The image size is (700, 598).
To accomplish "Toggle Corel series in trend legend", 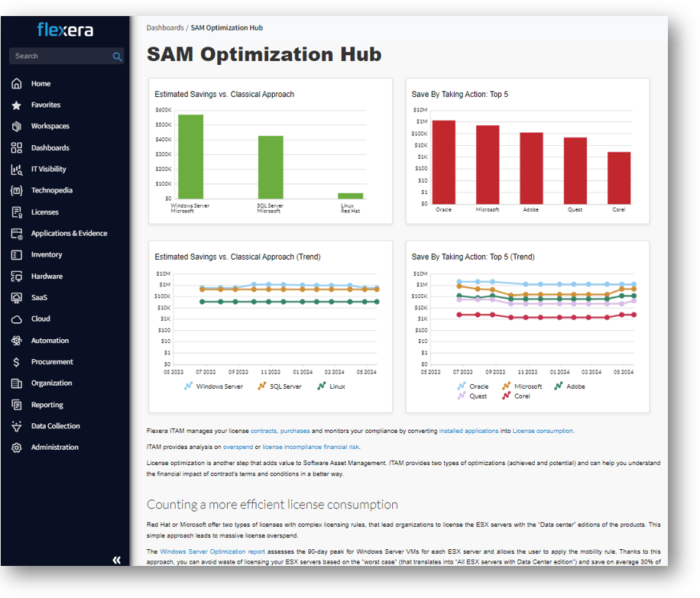I will click(x=516, y=396).
